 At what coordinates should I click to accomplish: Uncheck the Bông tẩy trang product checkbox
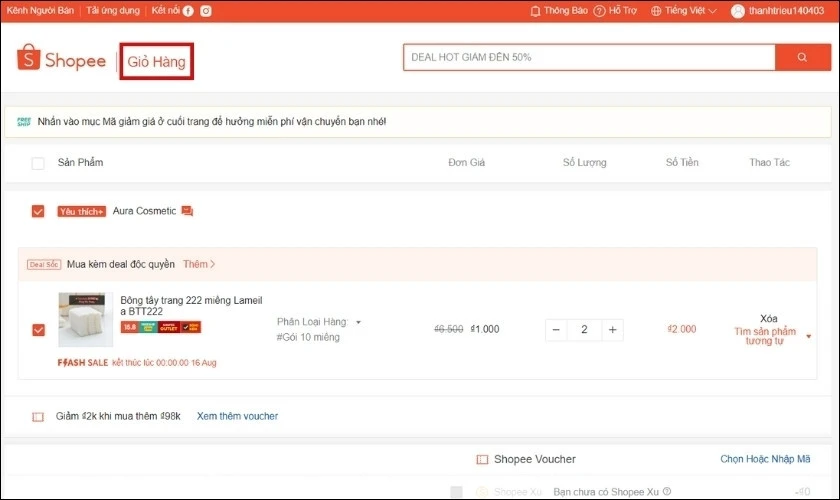point(39,330)
